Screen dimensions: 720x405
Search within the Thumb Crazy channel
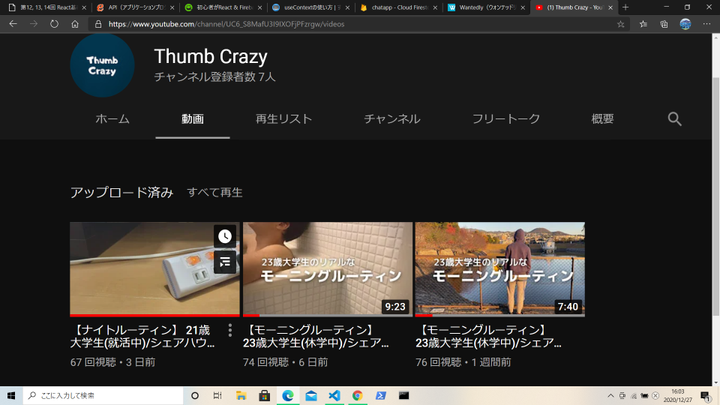tap(674, 119)
